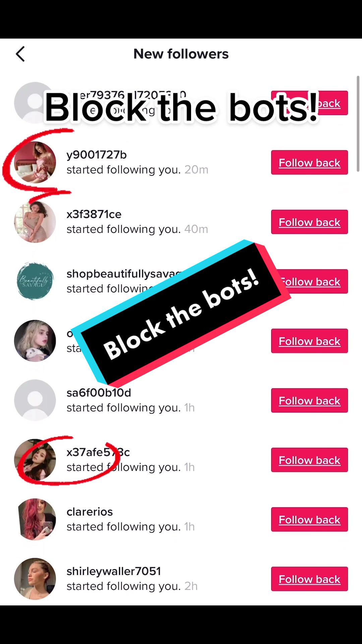Follow back shirleywaller7051
Viewport: 362px width, 644px height.
point(309,579)
